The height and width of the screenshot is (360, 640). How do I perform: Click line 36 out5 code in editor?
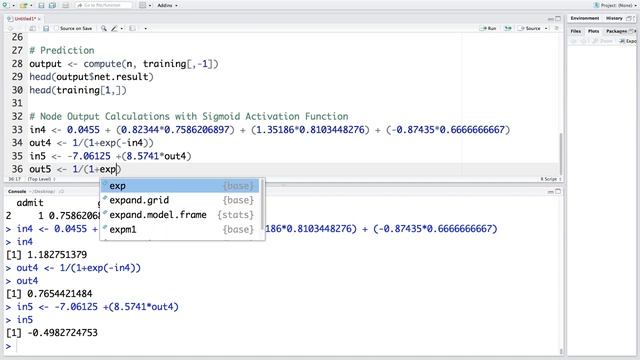[75, 169]
